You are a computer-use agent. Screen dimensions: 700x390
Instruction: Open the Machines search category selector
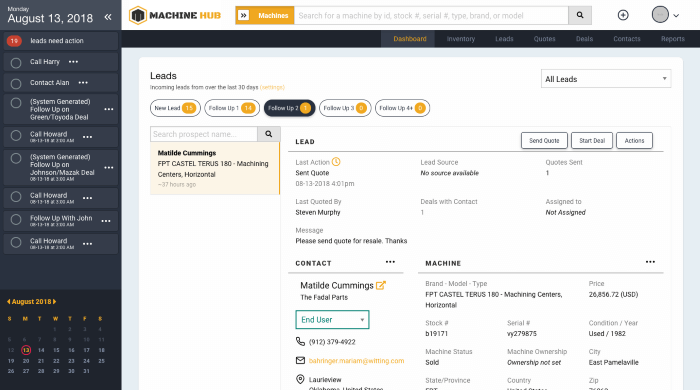265,16
